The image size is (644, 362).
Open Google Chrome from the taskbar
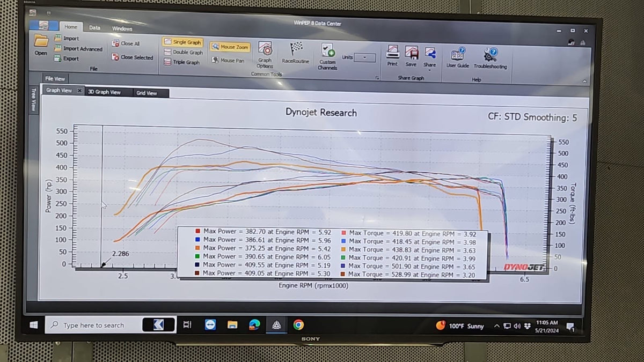pyautogui.click(x=298, y=324)
